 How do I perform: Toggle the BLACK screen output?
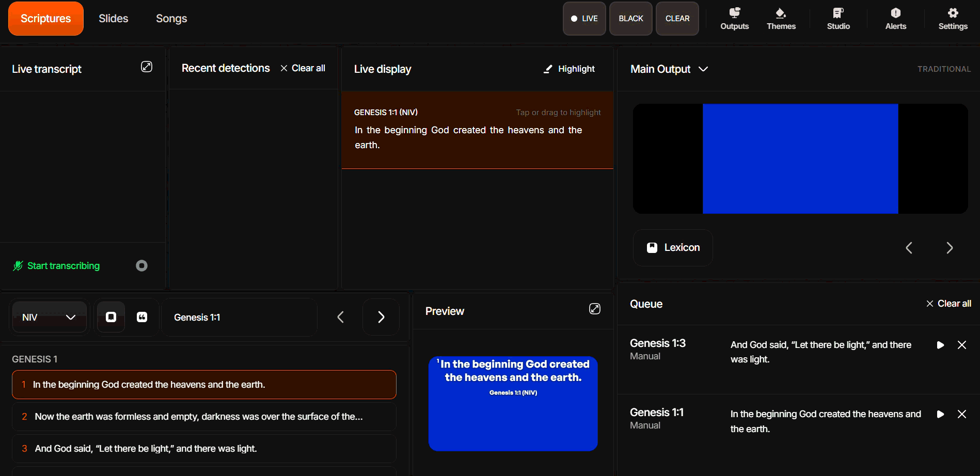coord(630,19)
